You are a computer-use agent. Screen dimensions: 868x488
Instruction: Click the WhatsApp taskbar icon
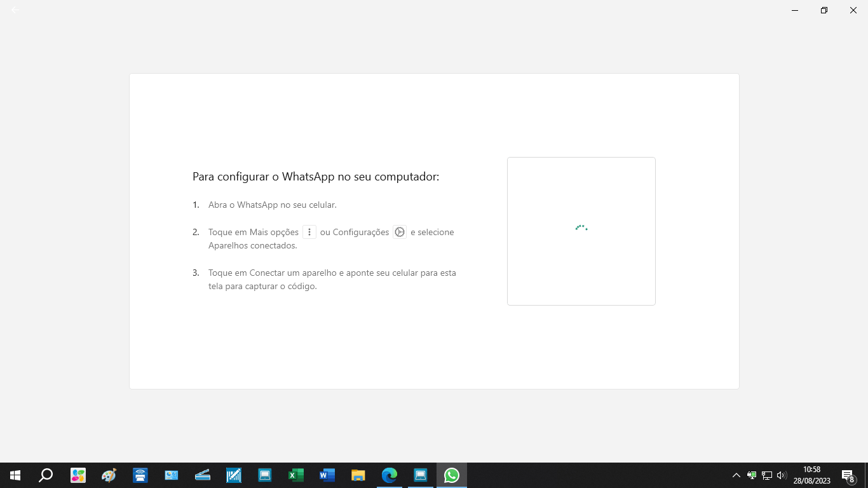(x=452, y=475)
